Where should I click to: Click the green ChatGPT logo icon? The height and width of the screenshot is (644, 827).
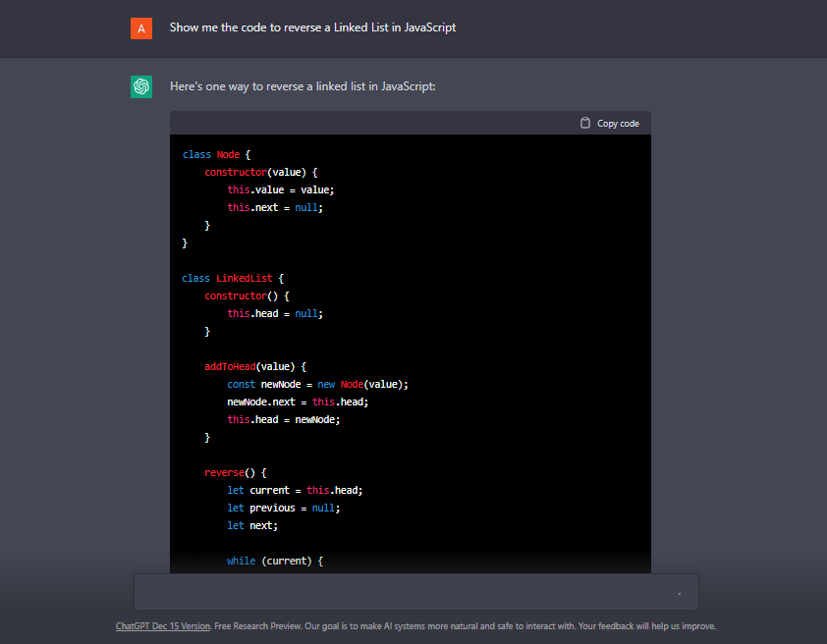[141, 87]
